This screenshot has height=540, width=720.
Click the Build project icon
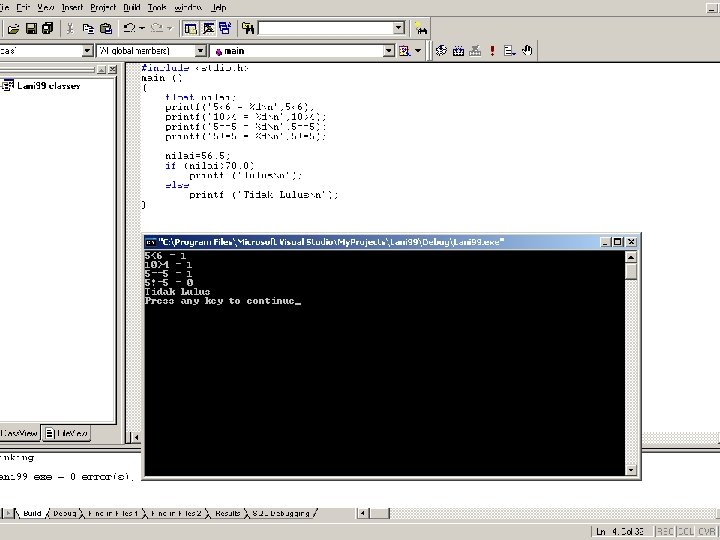pos(458,51)
